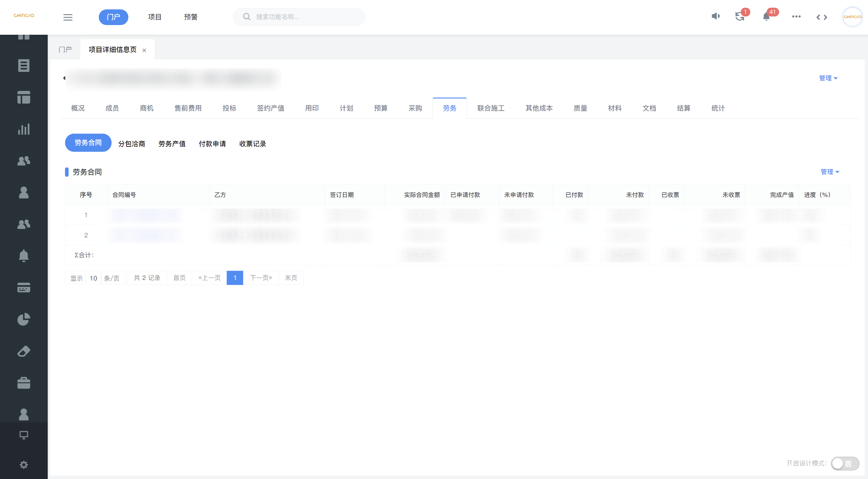Close the 项目详细信息页 tab
This screenshot has width=868, height=479.
click(x=144, y=50)
